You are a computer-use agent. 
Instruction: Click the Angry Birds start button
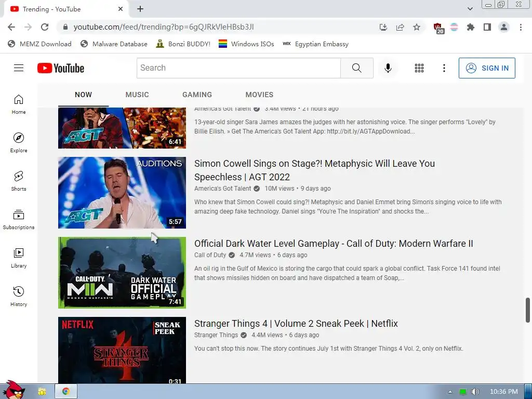point(14,390)
